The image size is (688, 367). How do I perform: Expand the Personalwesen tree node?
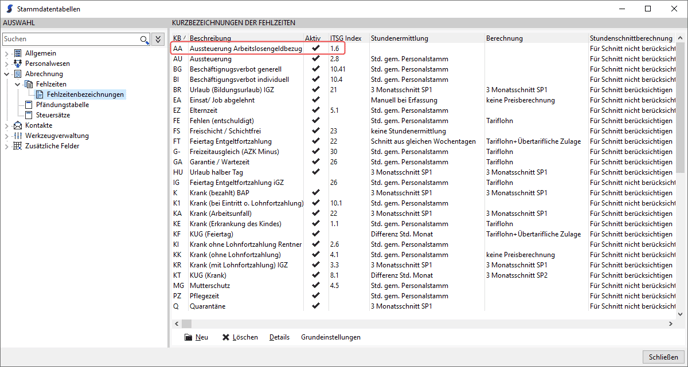[7, 64]
